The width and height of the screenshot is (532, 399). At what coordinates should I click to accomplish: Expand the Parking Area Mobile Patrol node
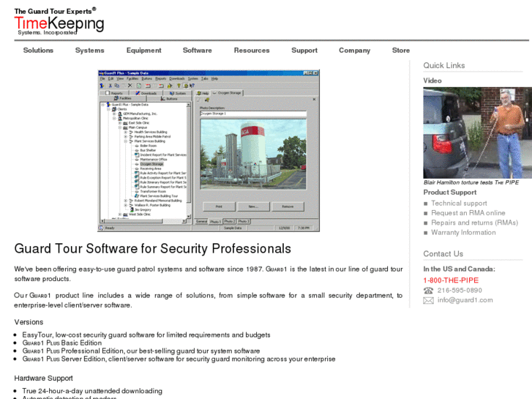coord(126,136)
